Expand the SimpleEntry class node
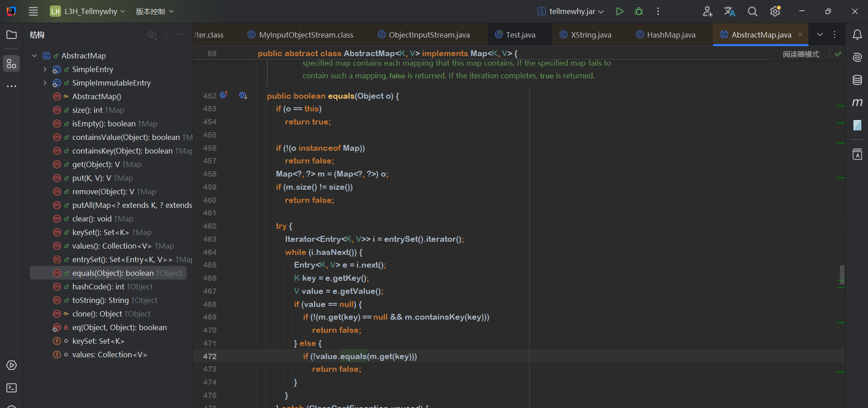The height and width of the screenshot is (408, 868). coord(45,69)
